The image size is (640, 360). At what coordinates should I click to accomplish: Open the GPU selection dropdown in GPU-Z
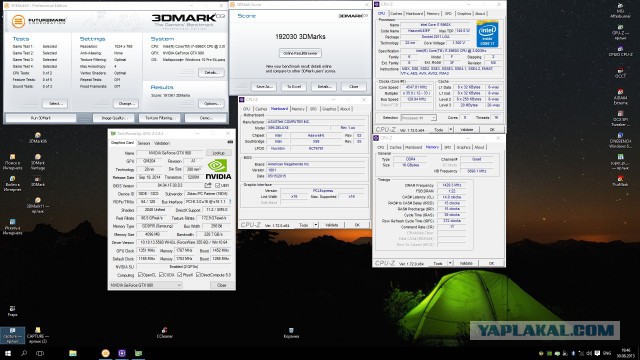click(146, 285)
